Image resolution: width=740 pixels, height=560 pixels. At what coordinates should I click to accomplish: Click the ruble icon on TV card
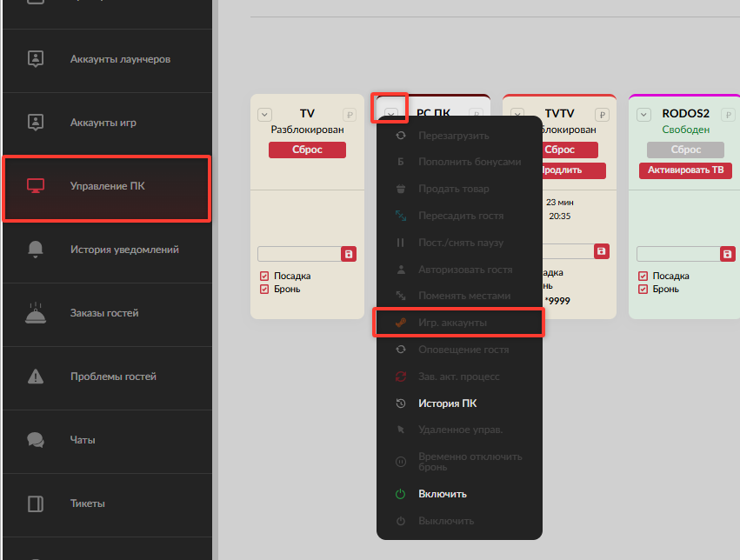350,115
